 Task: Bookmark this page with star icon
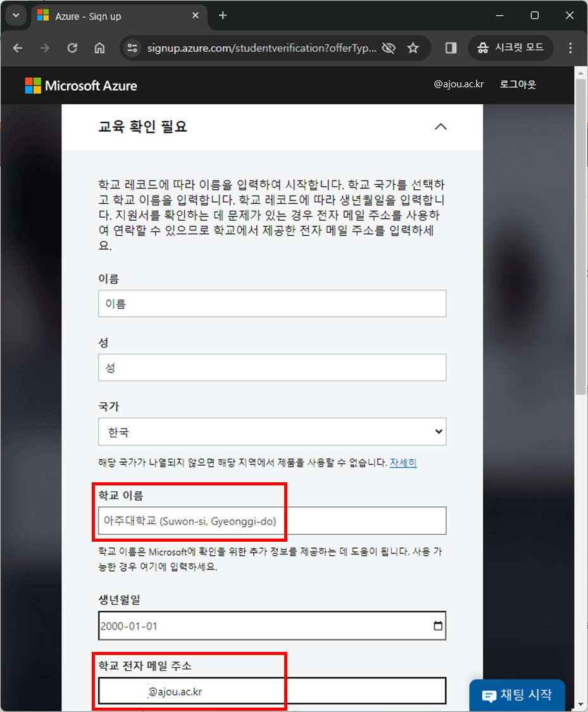(413, 48)
